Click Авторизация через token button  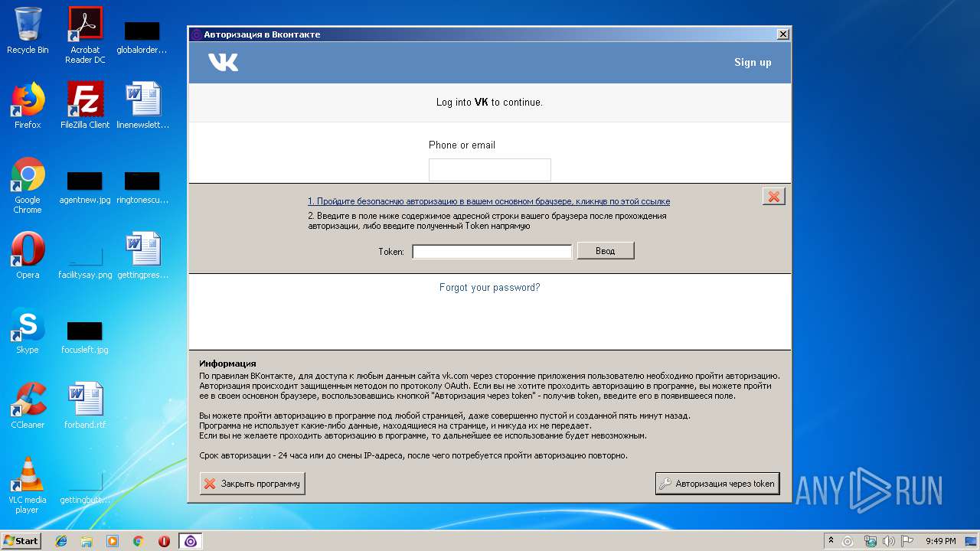pyautogui.click(x=717, y=484)
